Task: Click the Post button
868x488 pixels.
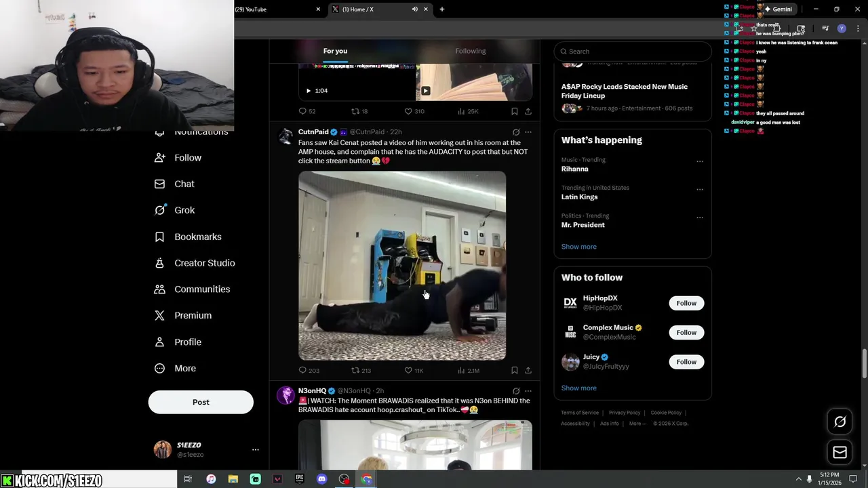Action: 201,402
